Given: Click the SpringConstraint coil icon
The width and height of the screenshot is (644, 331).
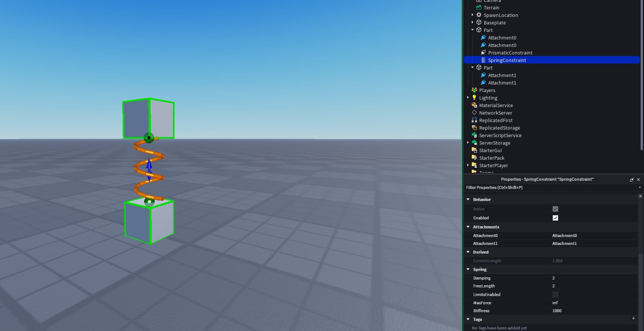Looking at the screenshot, I should coord(483,60).
